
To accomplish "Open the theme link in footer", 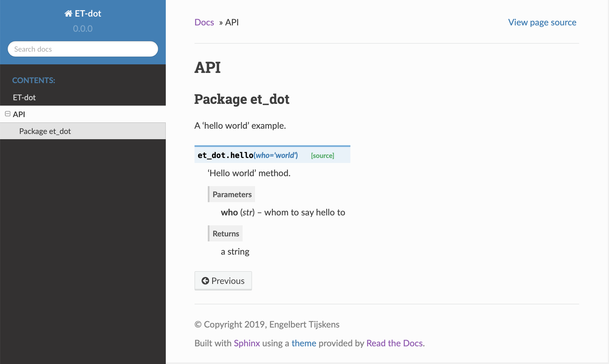I will tap(304, 343).
